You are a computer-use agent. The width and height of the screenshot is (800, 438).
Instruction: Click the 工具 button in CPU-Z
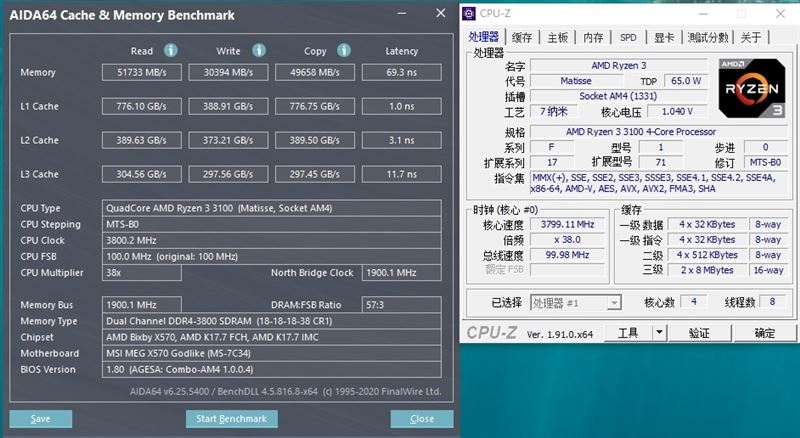pyautogui.click(x=628, y=333)
